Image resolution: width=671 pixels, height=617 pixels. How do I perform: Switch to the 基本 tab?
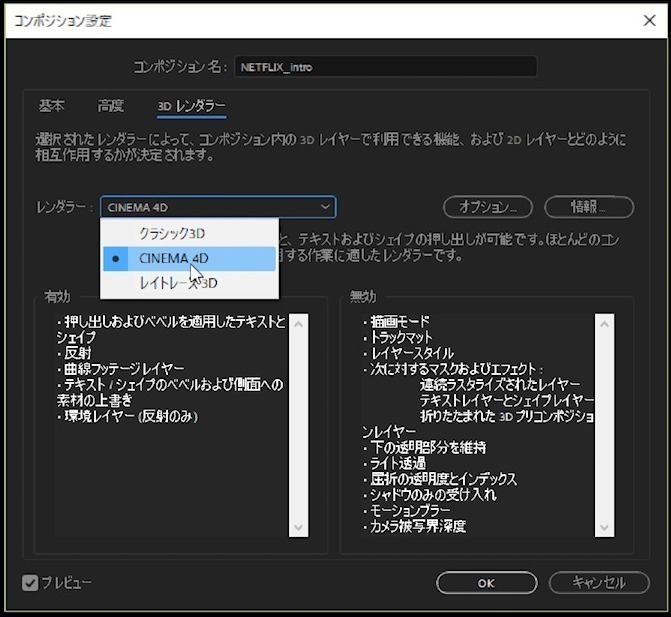[52, 106]
